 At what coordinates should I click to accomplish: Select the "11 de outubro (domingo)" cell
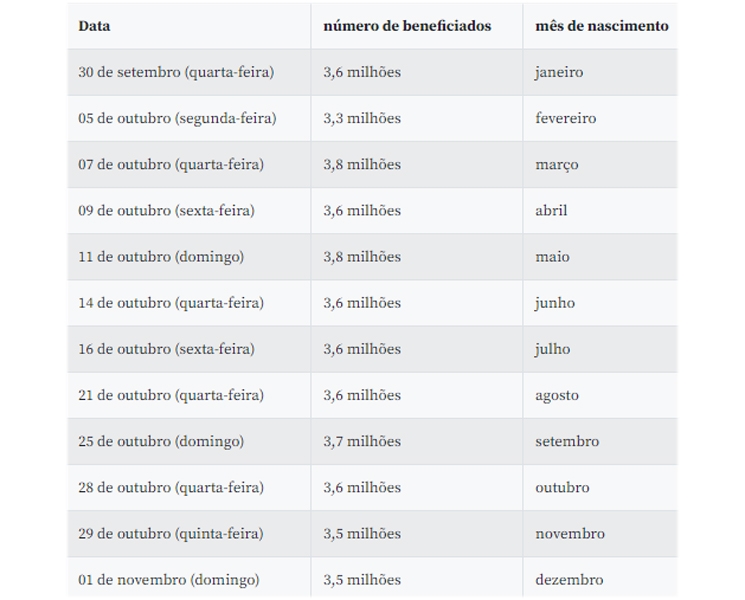coord(189,257)
